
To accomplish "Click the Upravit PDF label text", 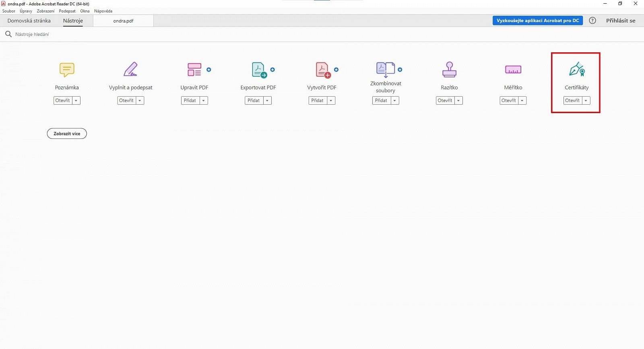I will click(194, 87).
